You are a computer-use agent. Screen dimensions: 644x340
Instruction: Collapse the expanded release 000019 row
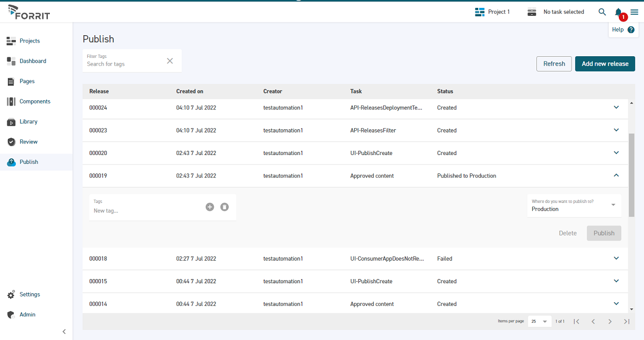point(616,176)
